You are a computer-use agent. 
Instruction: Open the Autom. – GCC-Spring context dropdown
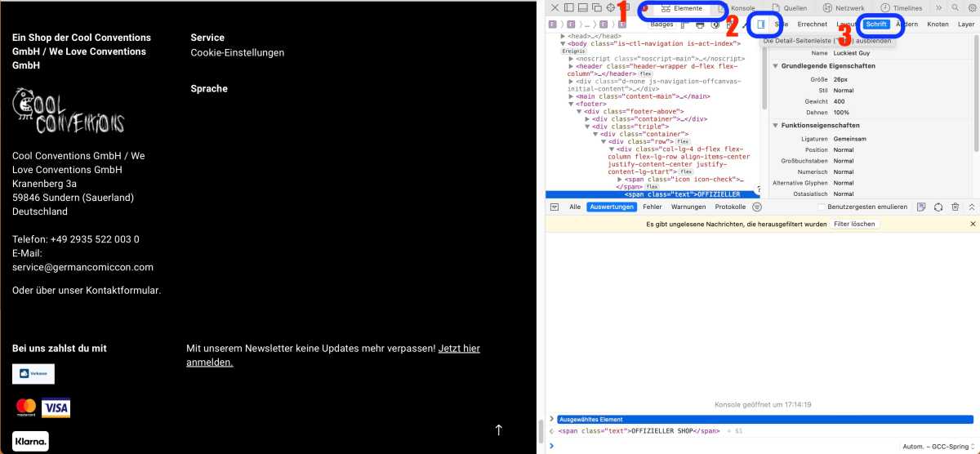pos(939,447)
